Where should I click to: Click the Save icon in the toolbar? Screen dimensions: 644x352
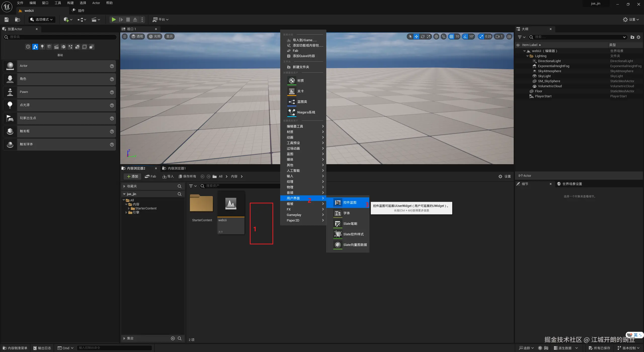7,20
